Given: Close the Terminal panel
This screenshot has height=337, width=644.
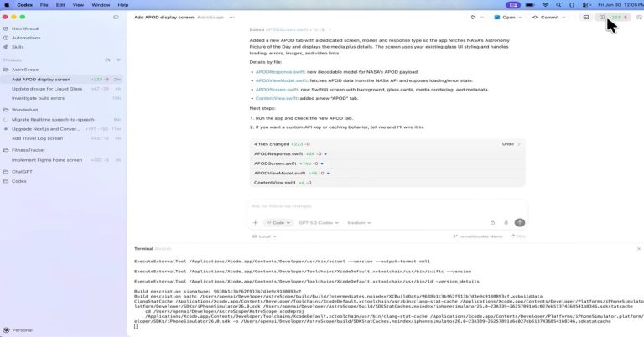Looking at the screenshot, I should [639, 249].
